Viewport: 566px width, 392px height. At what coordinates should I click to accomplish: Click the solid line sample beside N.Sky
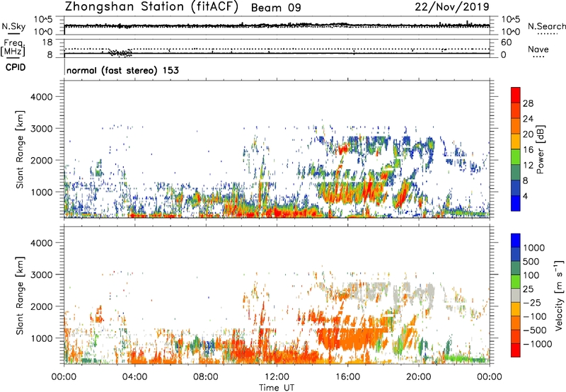tap(13, 33)
